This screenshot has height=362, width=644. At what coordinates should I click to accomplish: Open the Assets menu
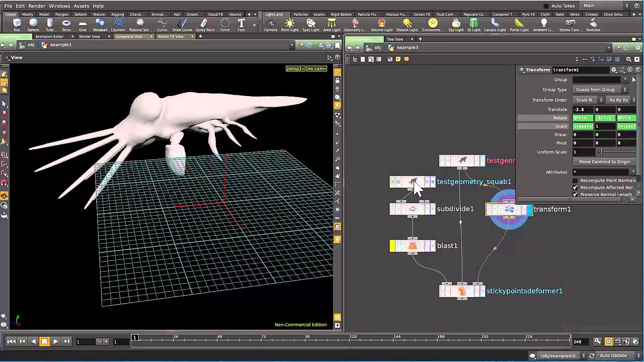(x=82, y=6)
